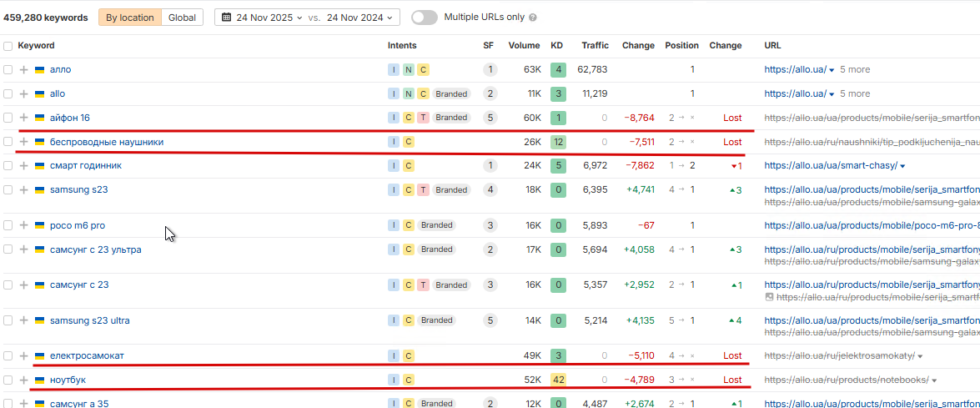
Task: Expand plus icon for самсунг с 23
Action: point(23,285)
